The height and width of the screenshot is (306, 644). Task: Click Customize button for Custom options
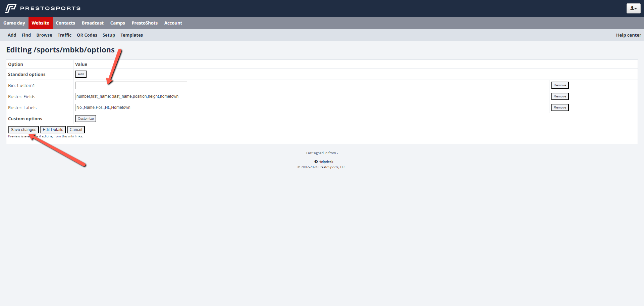point(86,119)
